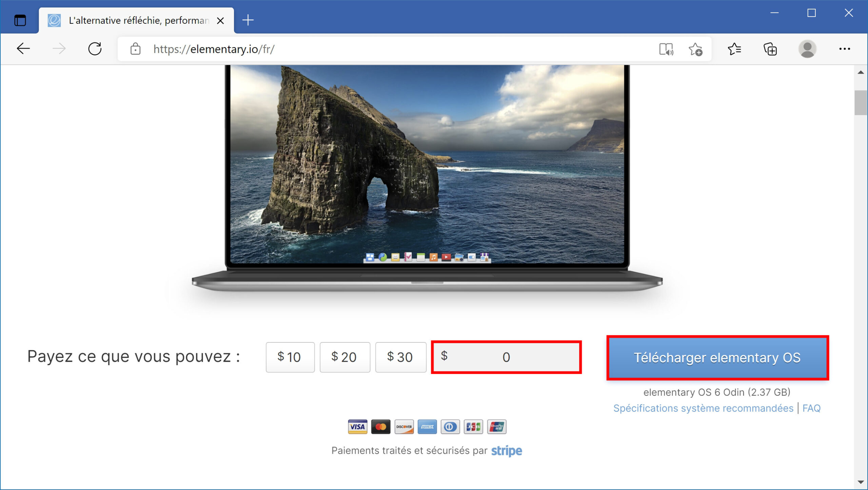The image size is (868, 490).
Task: Open the tab actions menu icon
Action: coord(20,20)
